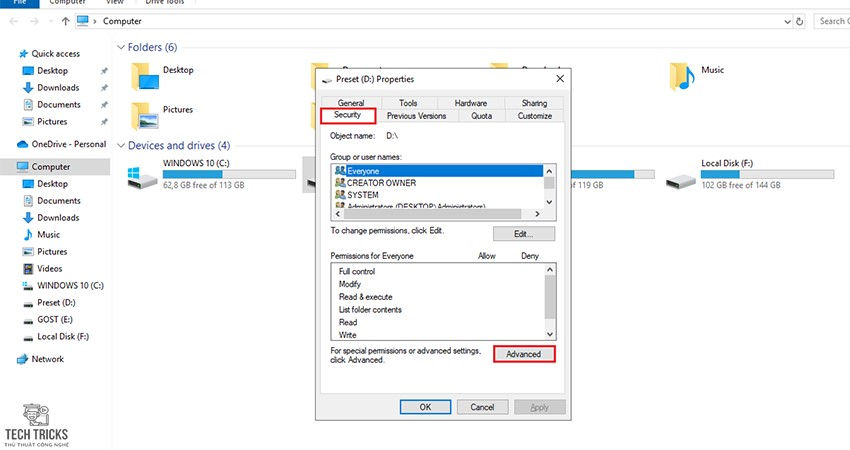Open the address bar history dropdown
850x450 pixels.
click(x=787, y=22)
